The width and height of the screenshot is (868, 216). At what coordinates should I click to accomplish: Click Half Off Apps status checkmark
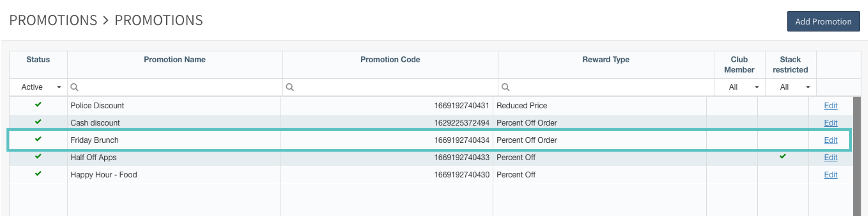(38, 156)
